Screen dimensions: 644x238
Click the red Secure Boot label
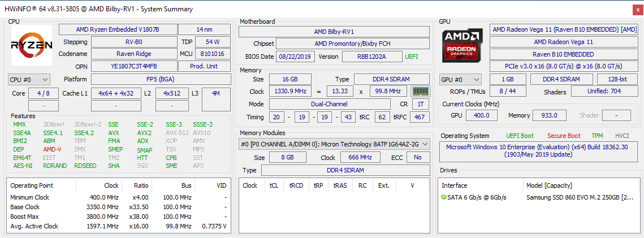(564, 136)
